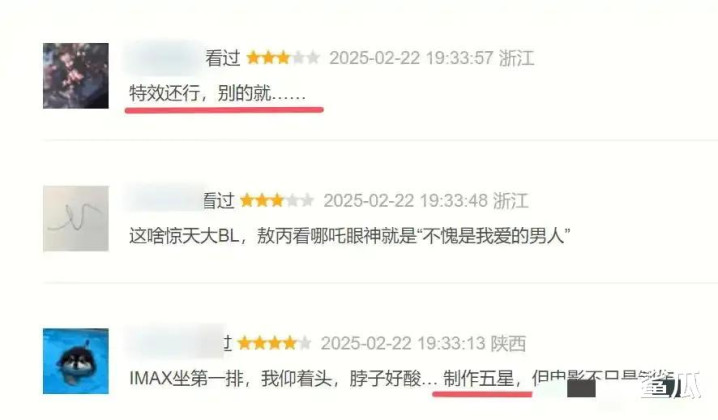The width and height of the screenshot is (718, 420).
Task: Click the underlined phrase 制作五星
Action: (479, 379)
